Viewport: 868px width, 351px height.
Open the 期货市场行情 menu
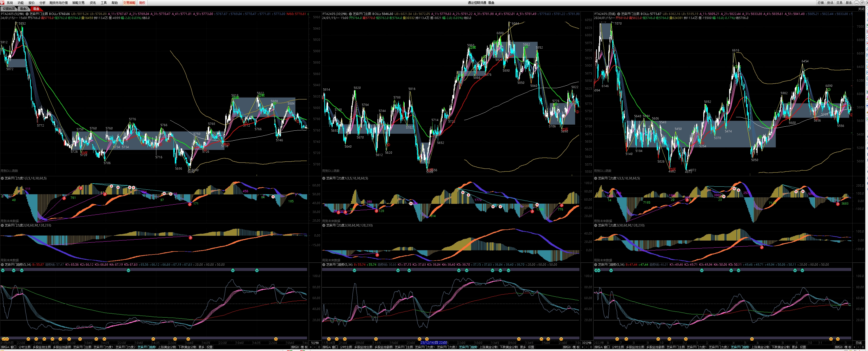pos(58,3)
